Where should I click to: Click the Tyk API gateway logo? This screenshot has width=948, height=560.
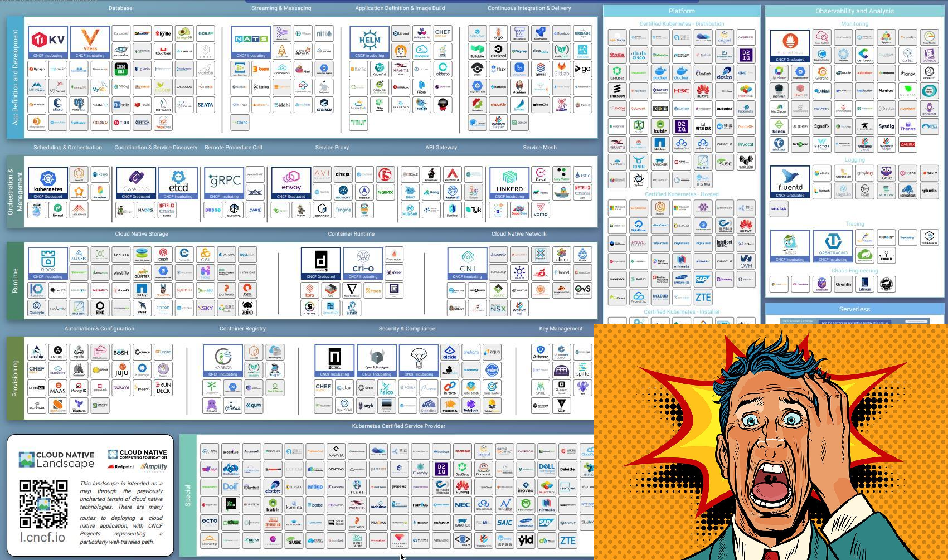(473, 210)
